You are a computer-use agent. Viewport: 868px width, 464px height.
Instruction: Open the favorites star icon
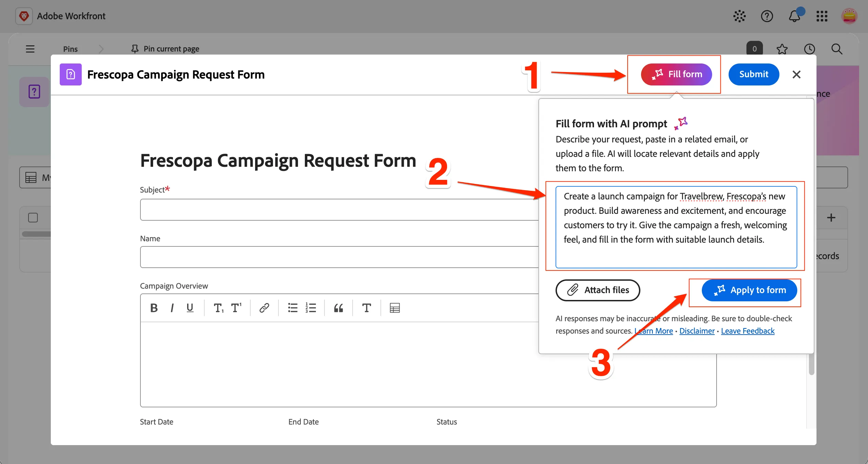coord(782,49)
